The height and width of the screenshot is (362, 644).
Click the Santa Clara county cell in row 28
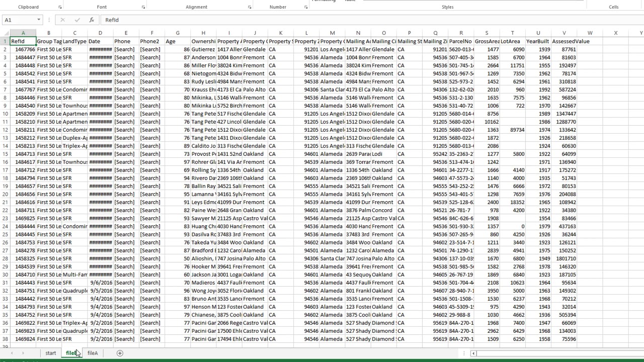pyautogui.click(x=332, y=258)
